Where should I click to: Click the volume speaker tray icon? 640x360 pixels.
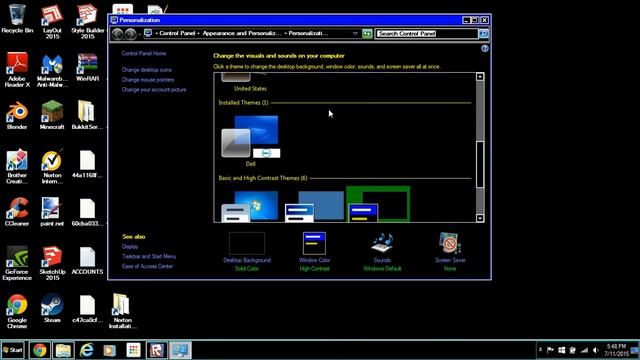tap(596, 350)
